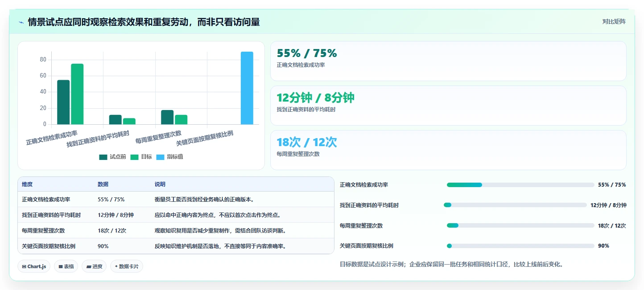Click progress row label 关键页面按期复核比例
The image size is (644, 290).
pos(367,246)
